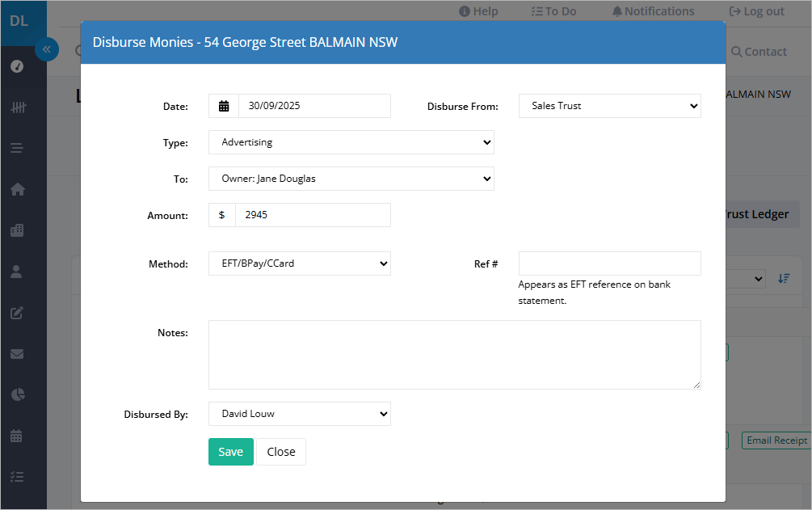Open the building icon in sidebar
The image size is (812, 510).
click(x=17, y=230)
